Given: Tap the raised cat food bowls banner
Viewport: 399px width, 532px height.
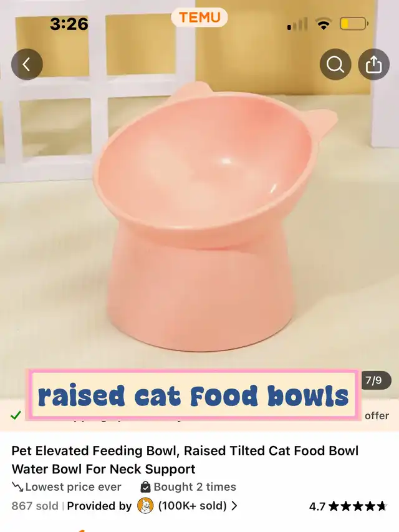Looking at the screenshot, I should point(193,395).
